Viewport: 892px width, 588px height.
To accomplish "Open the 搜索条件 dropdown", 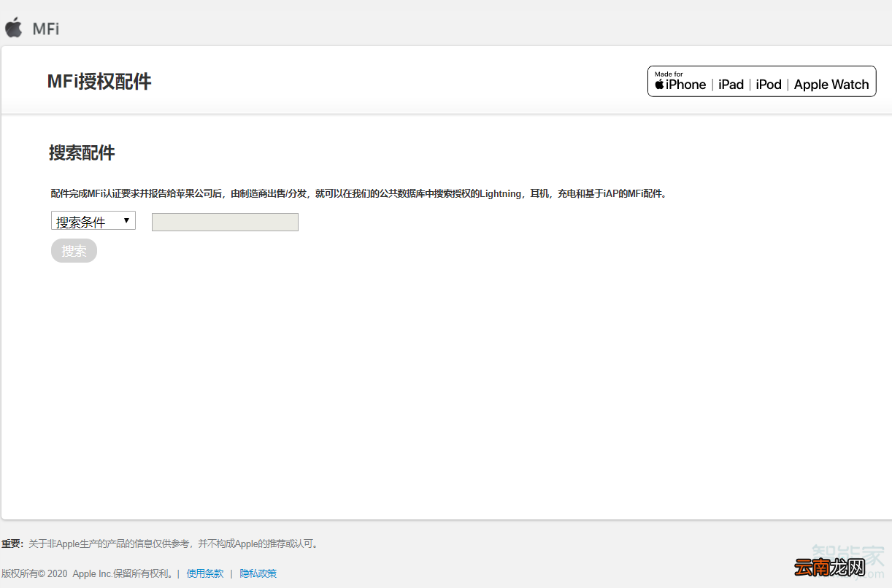I will (x=93, y=221).
